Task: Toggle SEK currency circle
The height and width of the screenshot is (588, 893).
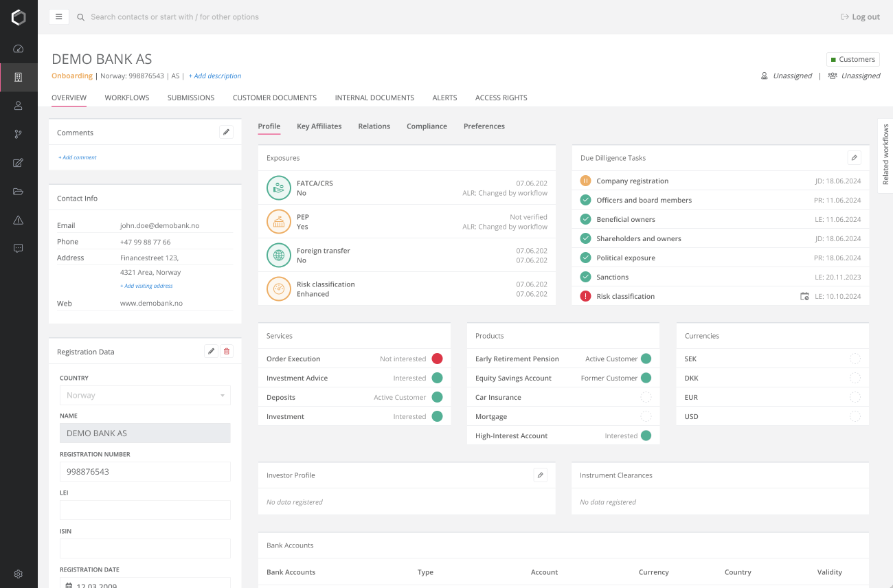Action: coord(855,359)
